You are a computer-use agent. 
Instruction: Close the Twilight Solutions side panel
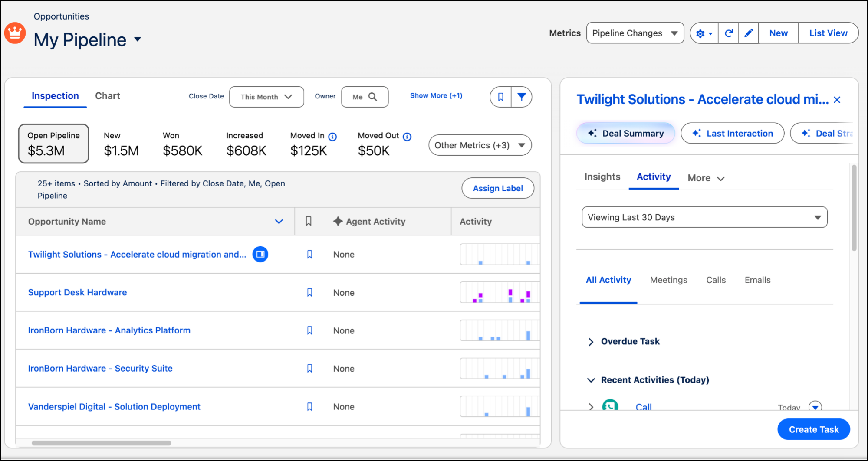click(837, 100)
